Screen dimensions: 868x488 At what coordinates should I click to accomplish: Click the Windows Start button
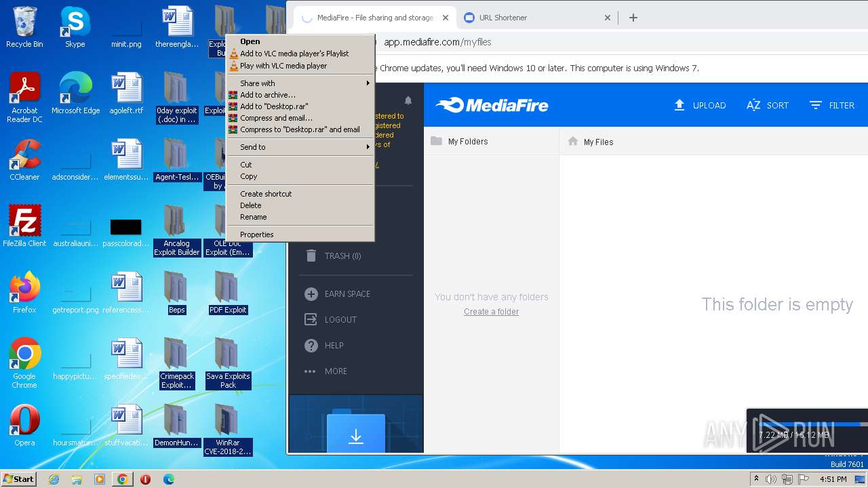click(19, 479)
